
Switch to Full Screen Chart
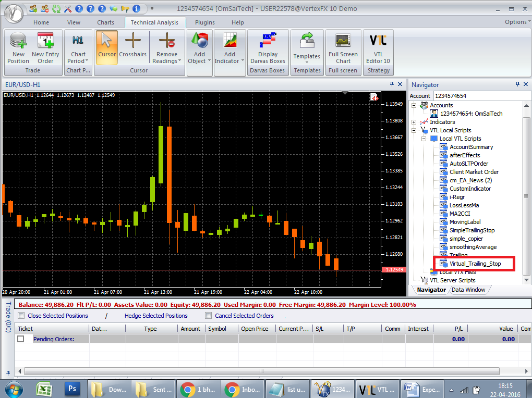343,47
